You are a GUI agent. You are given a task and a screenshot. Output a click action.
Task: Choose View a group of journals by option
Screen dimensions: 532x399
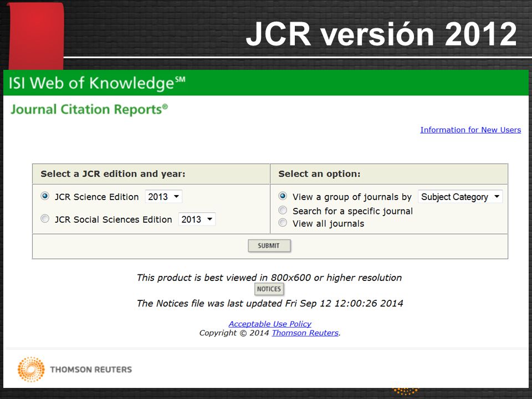tap(283, 196)
